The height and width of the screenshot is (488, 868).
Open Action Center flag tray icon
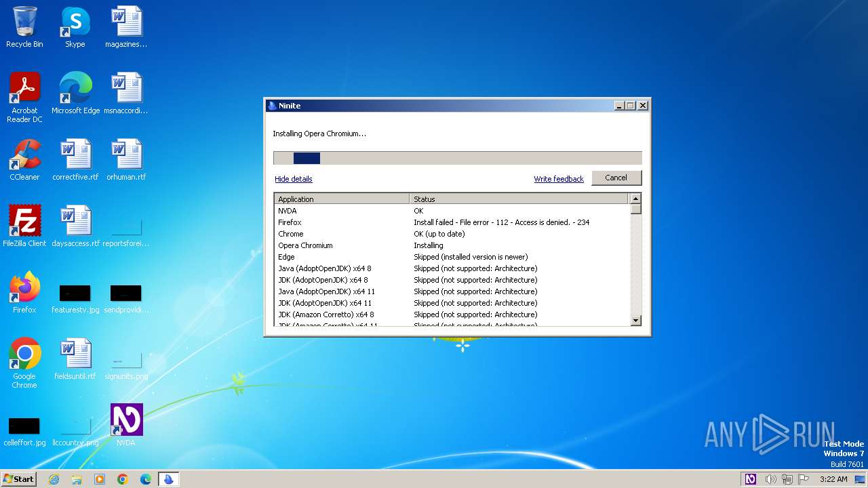804,479
